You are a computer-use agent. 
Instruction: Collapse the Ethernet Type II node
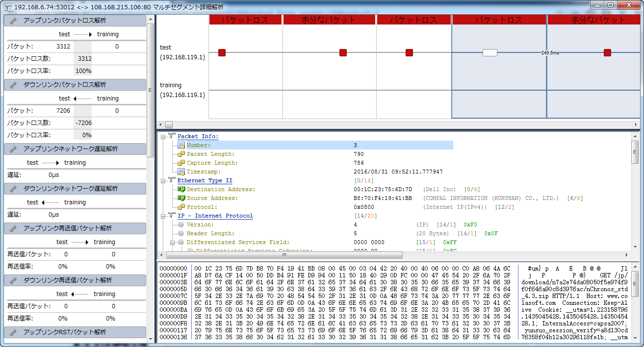[163, 181]
